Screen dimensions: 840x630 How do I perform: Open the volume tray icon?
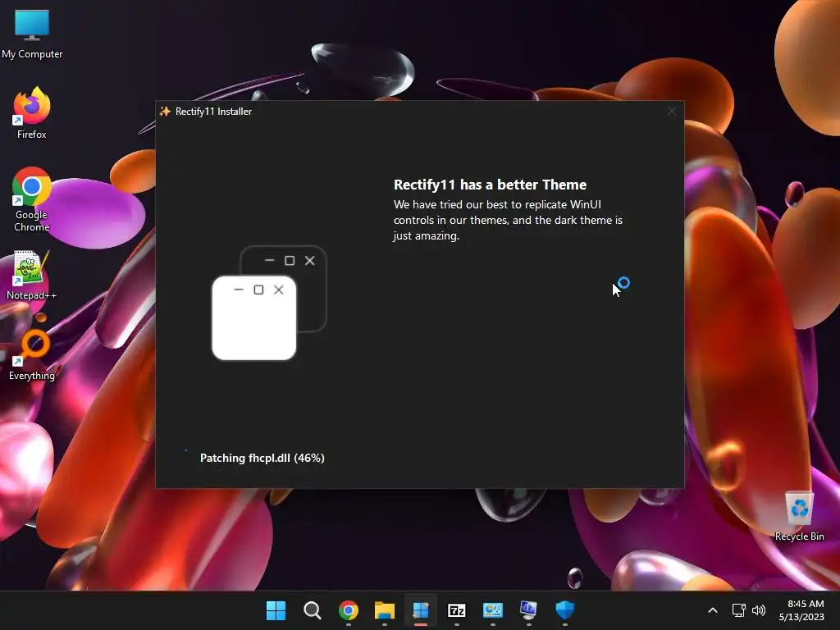coord(759,610)
